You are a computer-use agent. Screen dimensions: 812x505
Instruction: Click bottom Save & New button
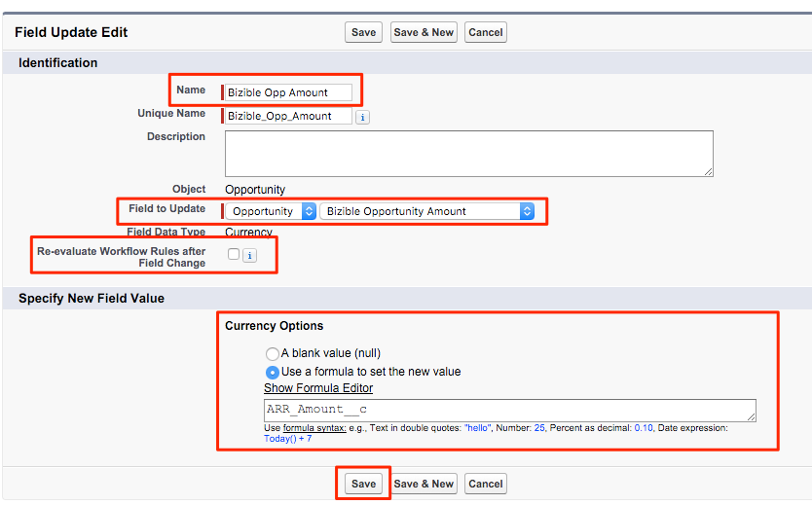click(x=424, y=484)
